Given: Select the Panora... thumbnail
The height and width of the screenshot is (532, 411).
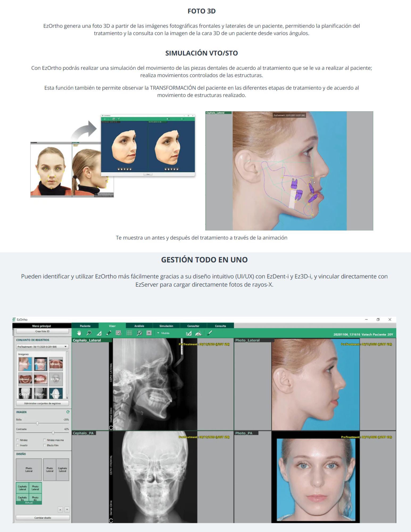Looking at the screenshot, I should (40, 379).
